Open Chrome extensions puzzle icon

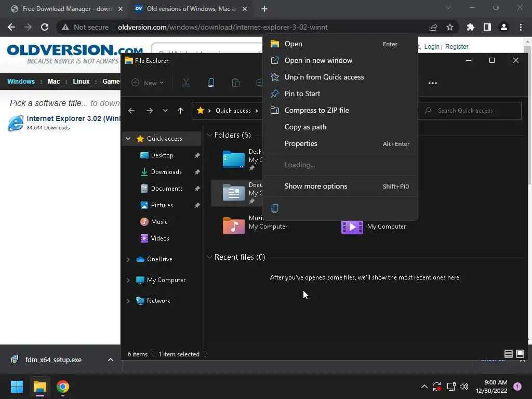[471, 27]
